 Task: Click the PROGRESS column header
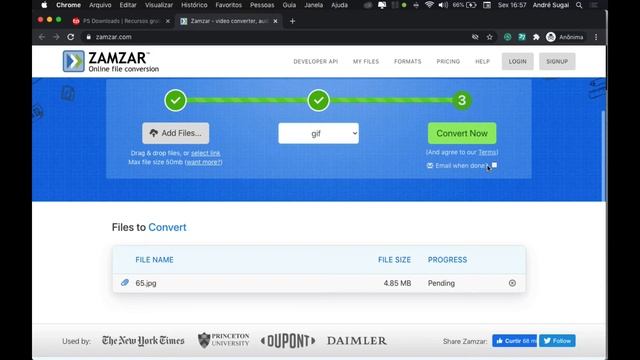[x=447, y=260]
